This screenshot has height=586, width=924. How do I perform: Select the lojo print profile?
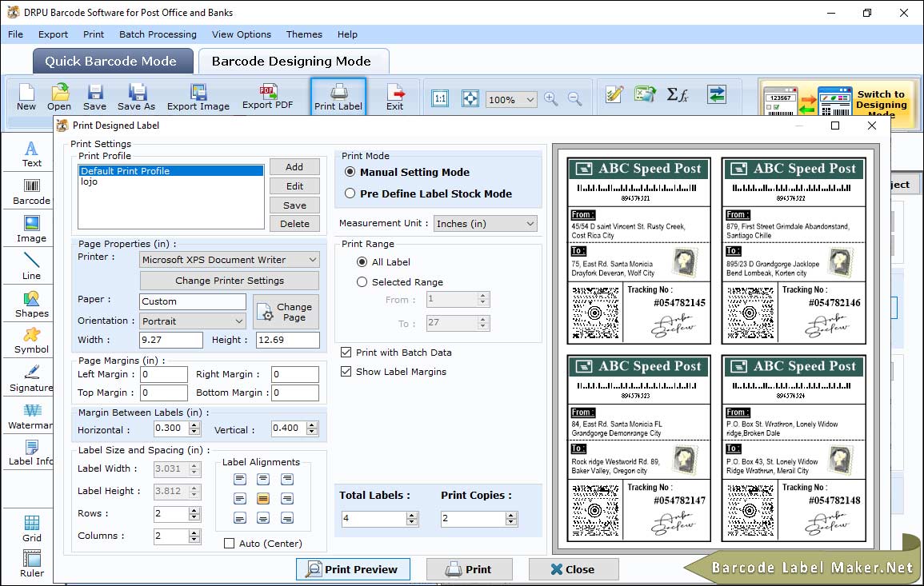tap(171, 181)
